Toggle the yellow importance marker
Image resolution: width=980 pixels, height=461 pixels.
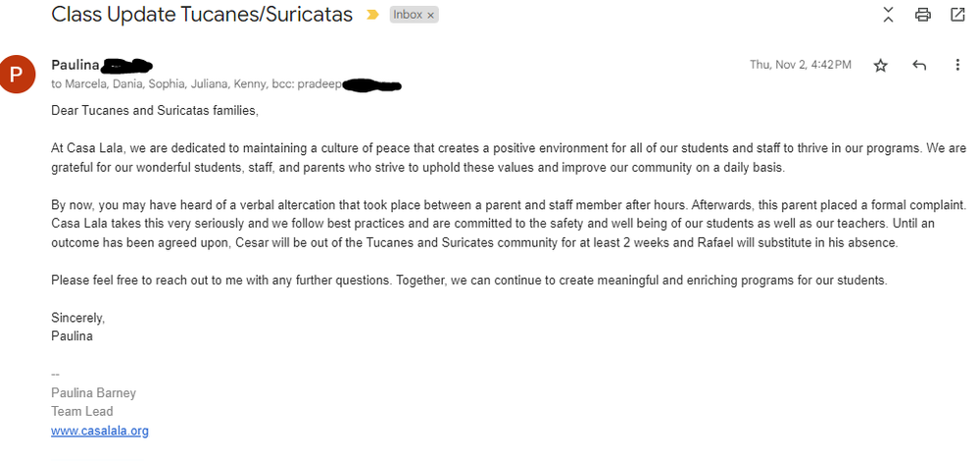point(372,15)
